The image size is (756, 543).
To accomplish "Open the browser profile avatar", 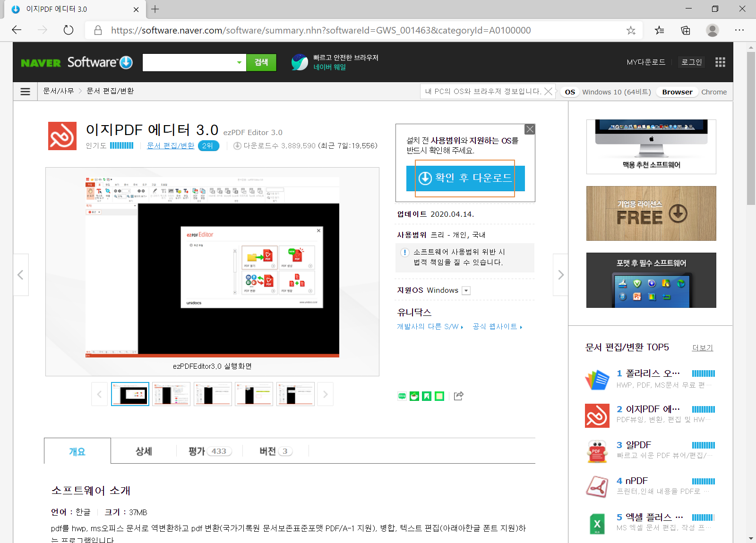I will coord(713,30).
